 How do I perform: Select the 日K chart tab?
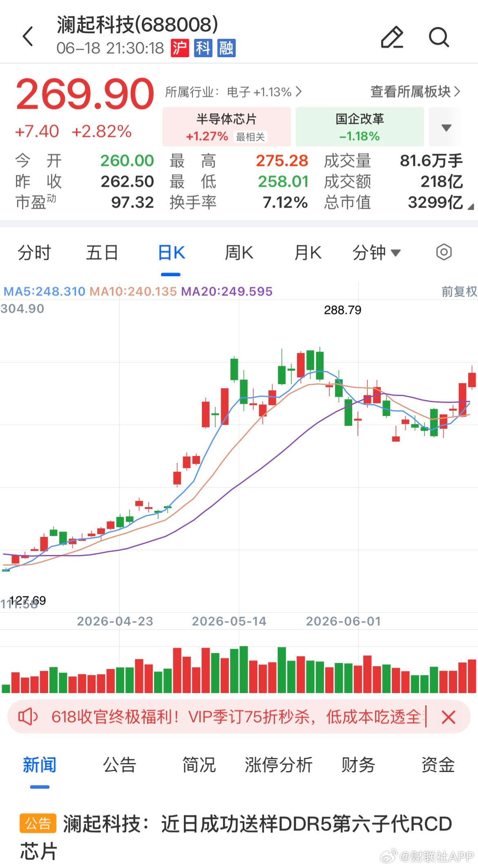(x=171, y=253)
